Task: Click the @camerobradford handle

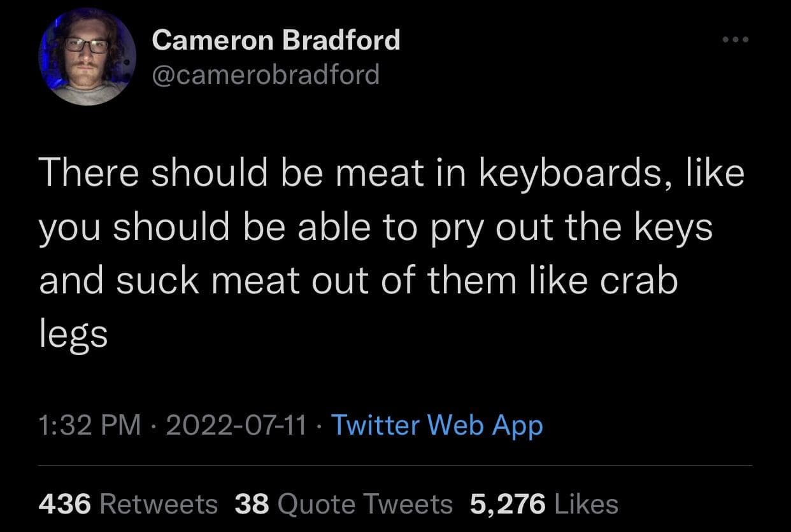Action: tap(266, 74)
